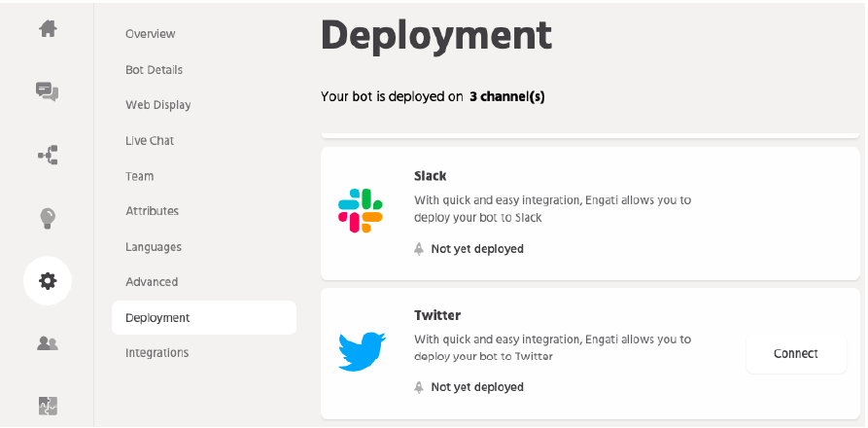Click the Home icon in sidebar
Image resolution: width=868 pixels, height=428 pixels.
click(48, 29)
